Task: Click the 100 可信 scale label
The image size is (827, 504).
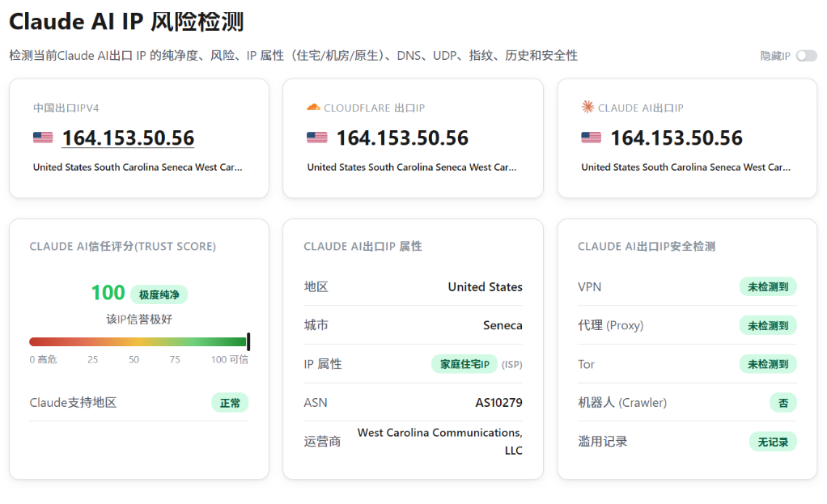Action: (230, 359)
